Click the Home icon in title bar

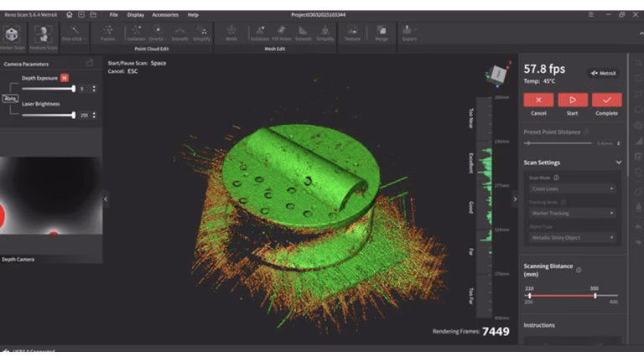(70, 14)
